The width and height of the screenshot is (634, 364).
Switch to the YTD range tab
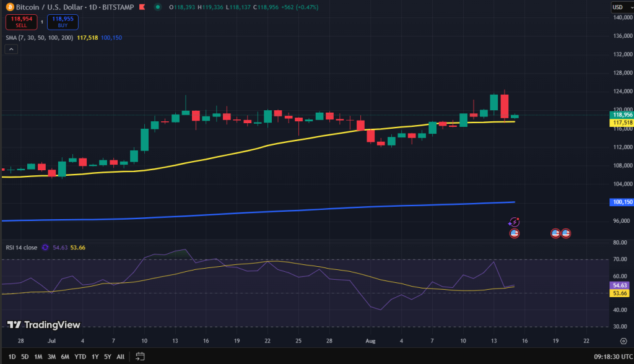tap(79, 357)
